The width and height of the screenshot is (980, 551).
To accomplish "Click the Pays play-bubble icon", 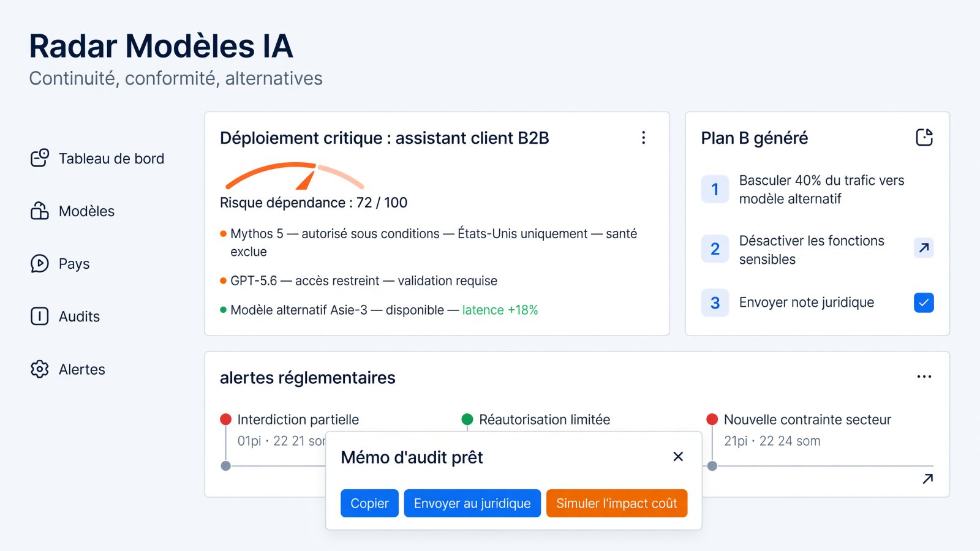I will pyautogui.click(x=40, y=263).
